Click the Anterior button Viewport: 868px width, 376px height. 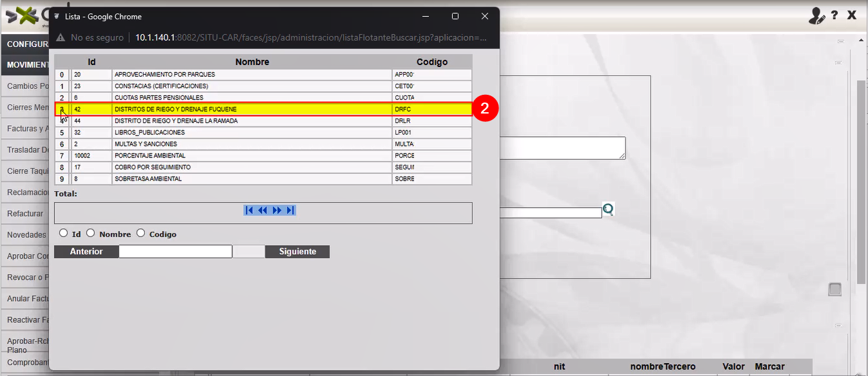86,252
